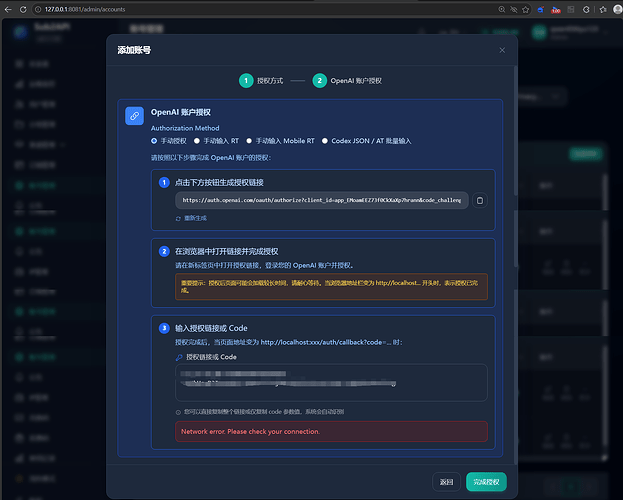The width and height of the screenshot is (623, 500).
Task: Open the zoom magnifier icon in address bar
Action: pos(502,9)
